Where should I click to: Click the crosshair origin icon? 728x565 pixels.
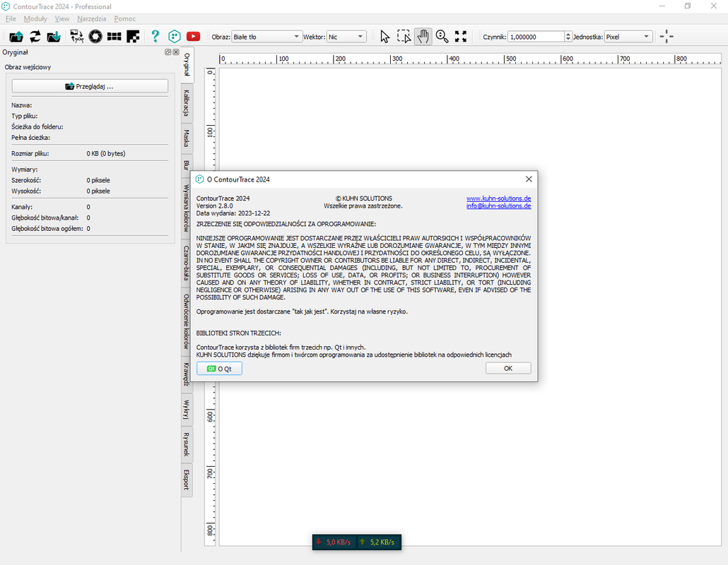667,37
